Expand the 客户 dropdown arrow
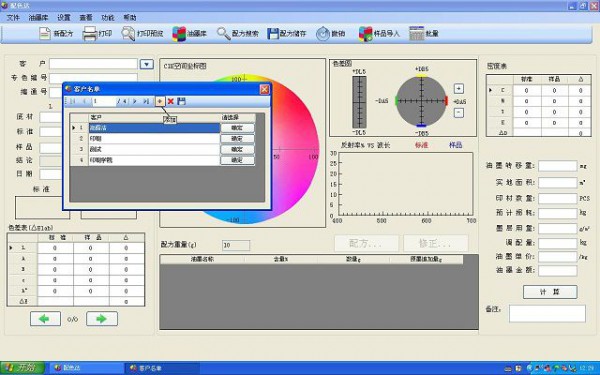600x375 pixels. click(147, 64)
